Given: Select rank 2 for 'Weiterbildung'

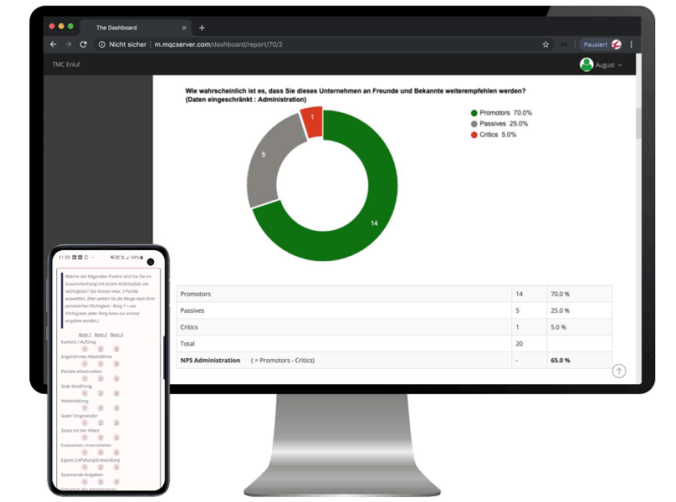Looking at the screenshot, I should [100, 408].
